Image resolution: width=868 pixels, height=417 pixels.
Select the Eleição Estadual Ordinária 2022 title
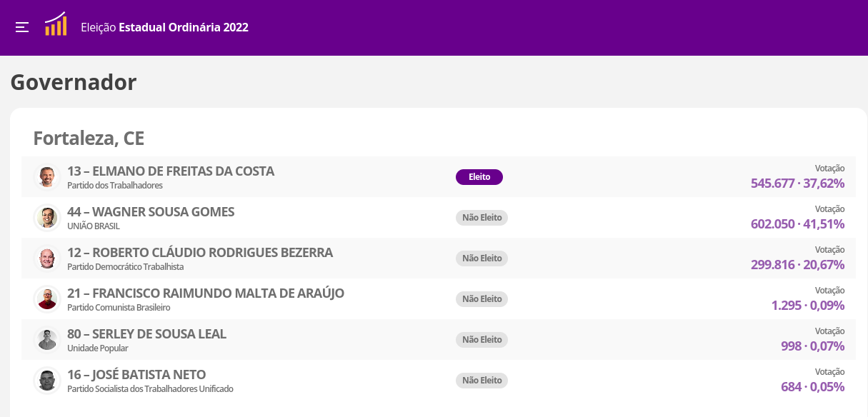coord(165,28)
